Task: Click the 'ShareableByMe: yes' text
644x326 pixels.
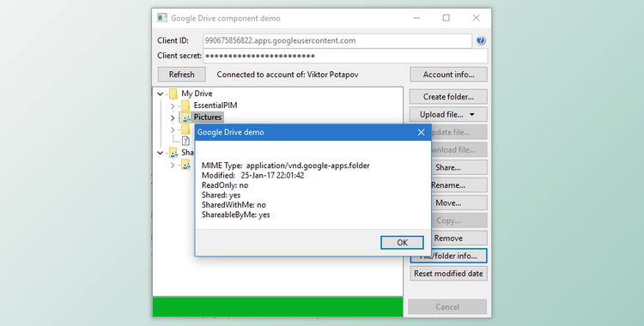Action: [236, 214]
